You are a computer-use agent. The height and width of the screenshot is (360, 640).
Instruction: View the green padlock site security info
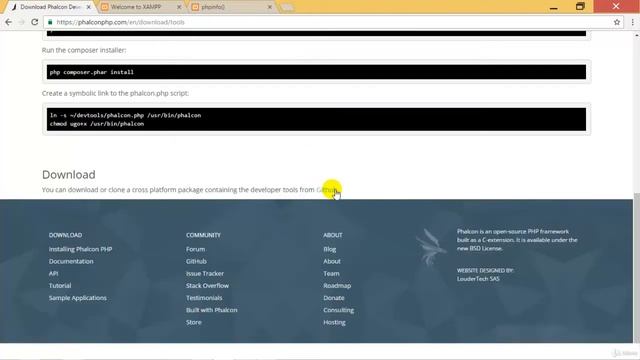point(50,22)
